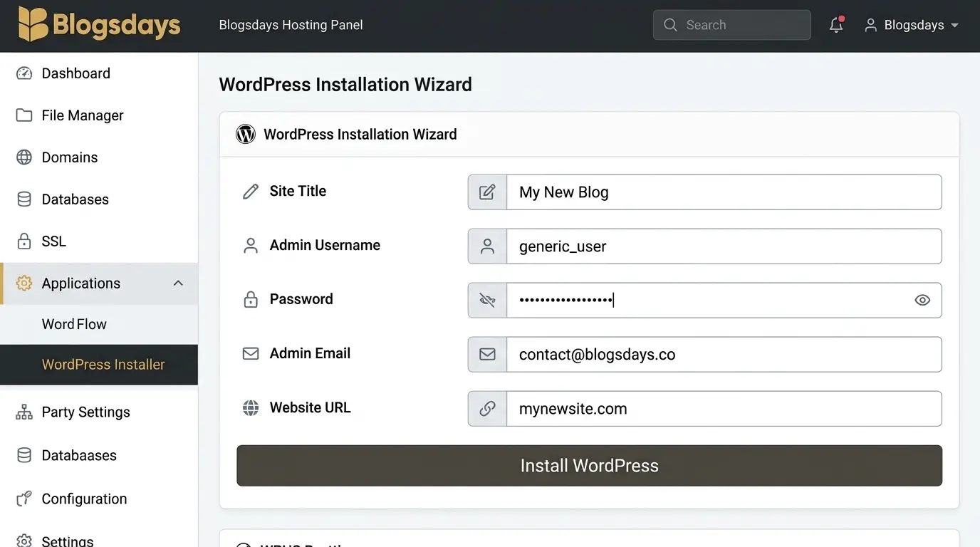Click the edit icon inside Site Title field
The height and width of the screenshot is (547, 980).
coord(487,192)
